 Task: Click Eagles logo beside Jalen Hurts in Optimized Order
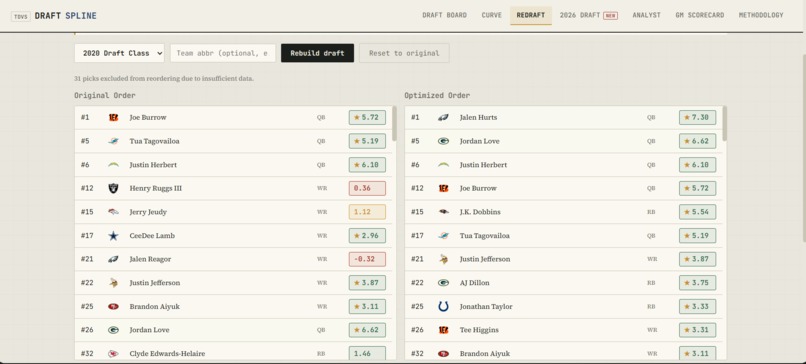443,117
